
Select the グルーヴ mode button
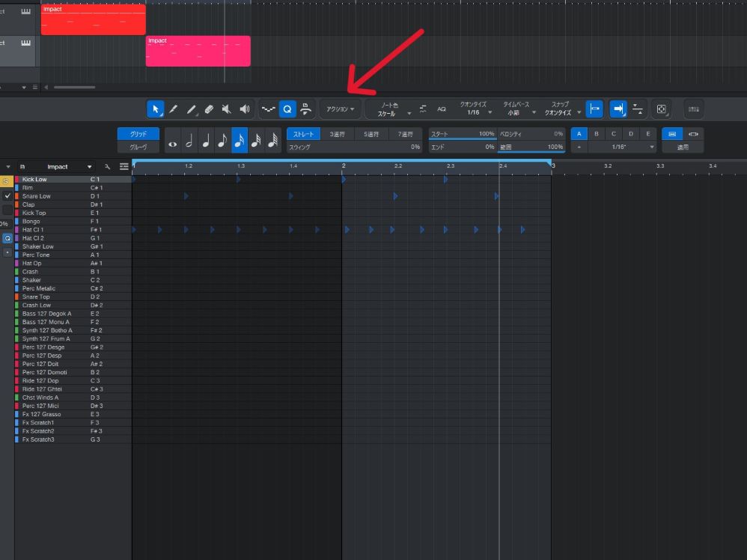[138, 147]
